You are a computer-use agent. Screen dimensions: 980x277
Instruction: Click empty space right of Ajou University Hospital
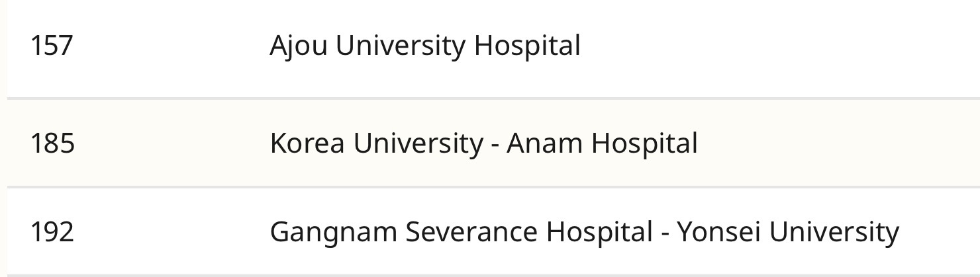[x=761, y=46]
